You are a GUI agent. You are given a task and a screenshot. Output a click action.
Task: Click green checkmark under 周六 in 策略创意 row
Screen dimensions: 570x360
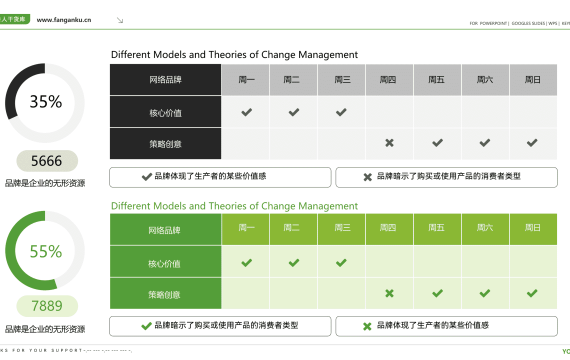pos(485,293)
